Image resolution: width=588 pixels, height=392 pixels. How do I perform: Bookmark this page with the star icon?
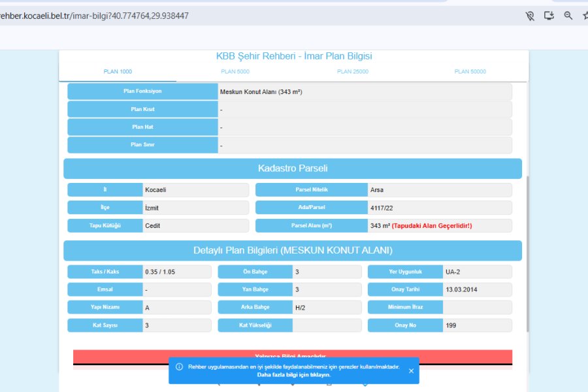(584, 16)
